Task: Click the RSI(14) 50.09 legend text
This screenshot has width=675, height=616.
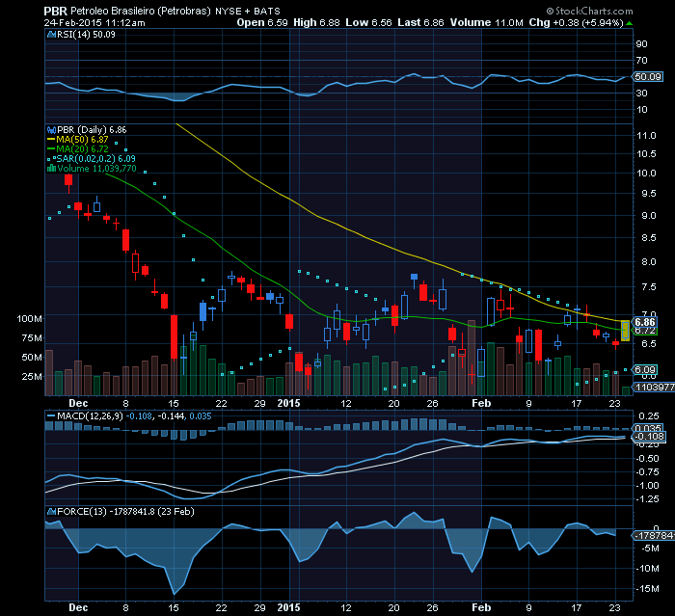Action: [x=86, y=35]
